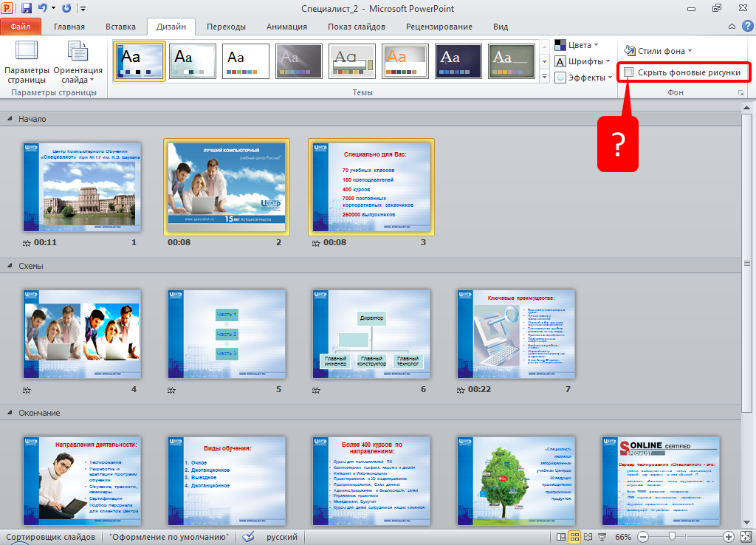Fit slide to window using status bar icon
This screenshot has width=756, height=545.
click(744, 537)
